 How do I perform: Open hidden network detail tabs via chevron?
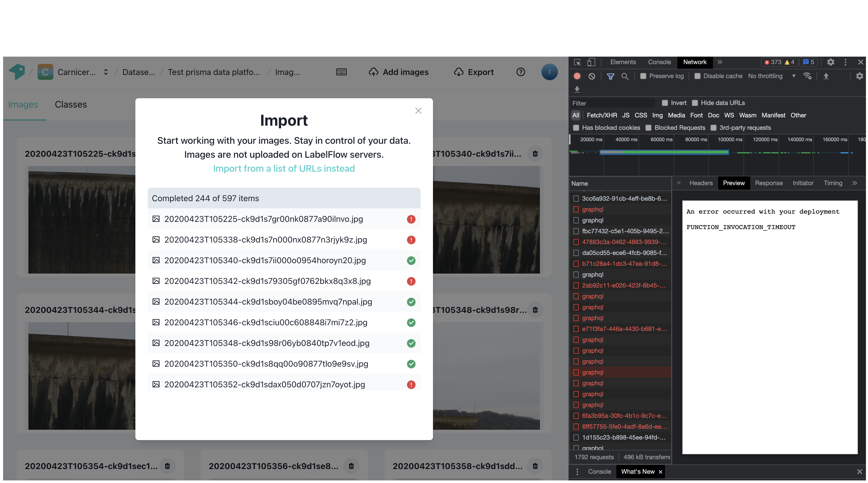pyautogui.click(x=855, y=183)
